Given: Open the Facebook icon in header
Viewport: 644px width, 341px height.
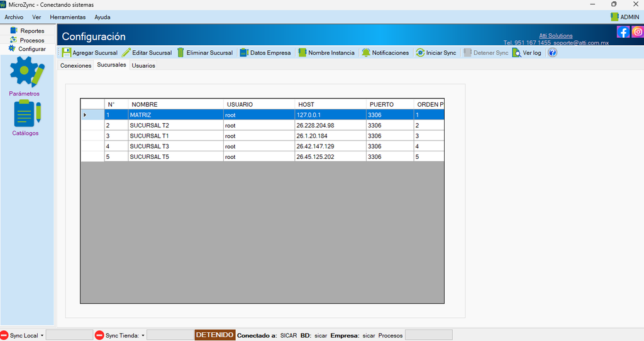Looking at the screenshot, I should point(623,32).
